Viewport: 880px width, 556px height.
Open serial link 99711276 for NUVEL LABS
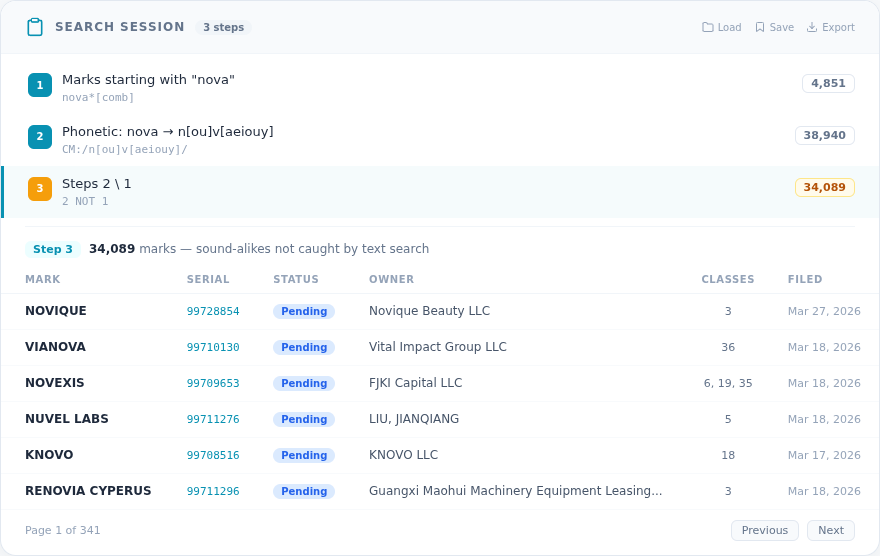click(213, 420)
